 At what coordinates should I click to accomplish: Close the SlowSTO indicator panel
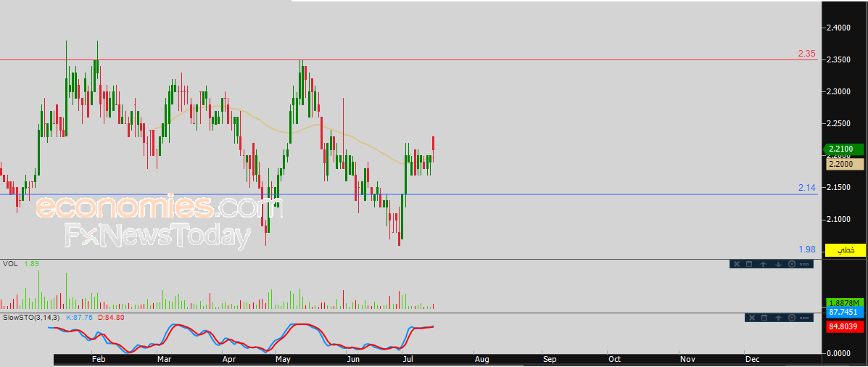coord(752,318)
